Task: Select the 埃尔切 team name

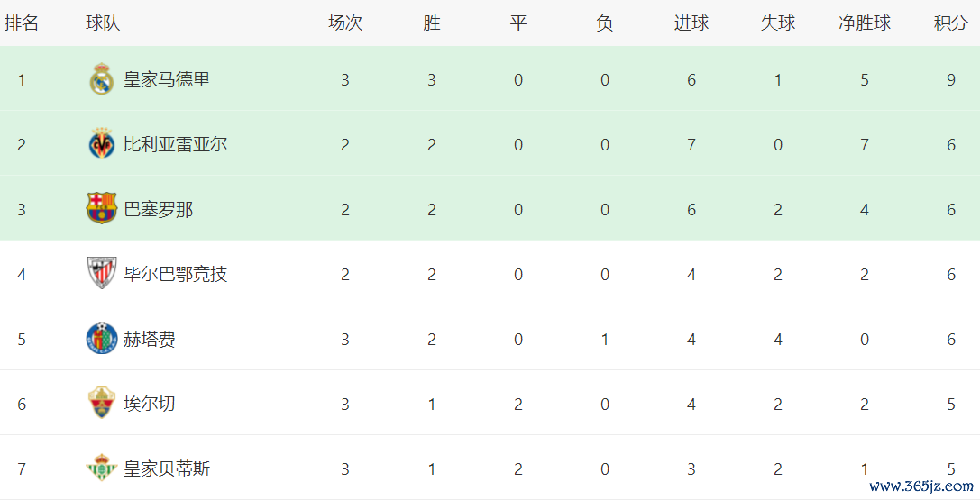Action: pyautogui.click(x=150, y=404)
